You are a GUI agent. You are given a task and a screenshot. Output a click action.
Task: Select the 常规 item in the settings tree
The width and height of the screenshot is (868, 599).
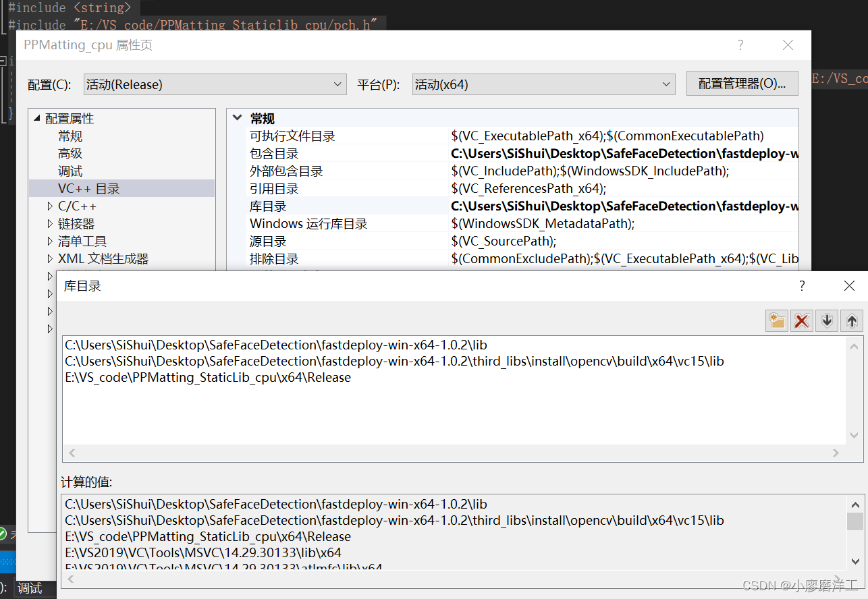coord(70,136)
